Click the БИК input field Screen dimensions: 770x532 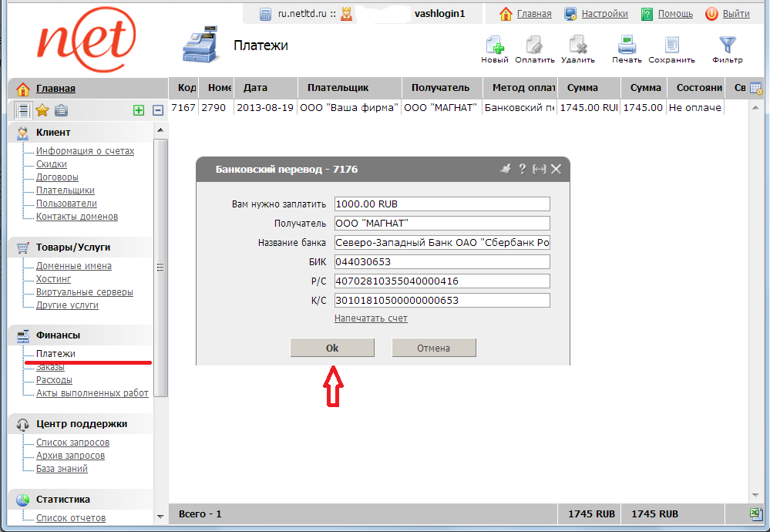[442, 262]
